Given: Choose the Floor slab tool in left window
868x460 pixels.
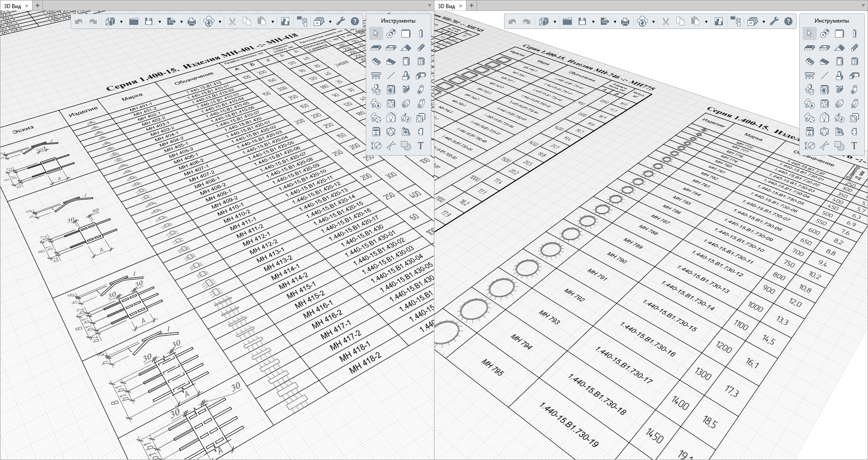Looking at the screenshot, I should [x=376, y=47].
